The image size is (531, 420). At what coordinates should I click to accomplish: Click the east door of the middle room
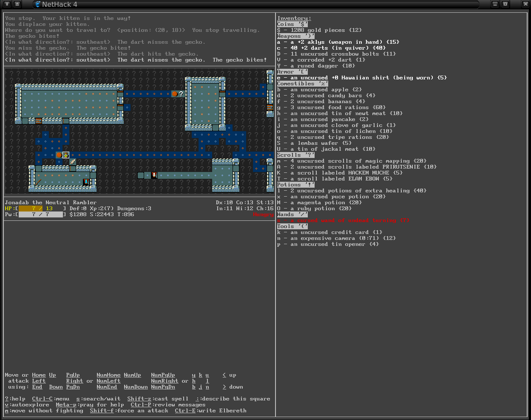click(222, 94)
